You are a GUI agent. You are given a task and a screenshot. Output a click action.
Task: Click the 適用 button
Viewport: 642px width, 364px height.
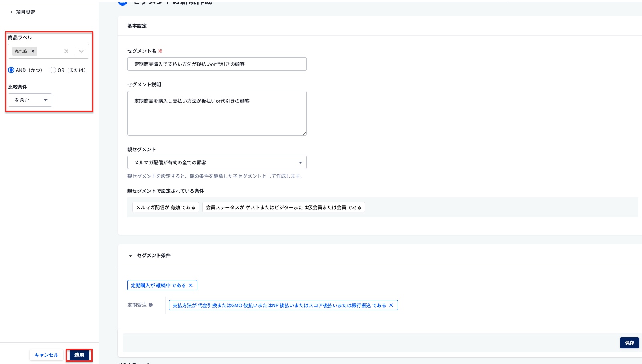[79, 355]
